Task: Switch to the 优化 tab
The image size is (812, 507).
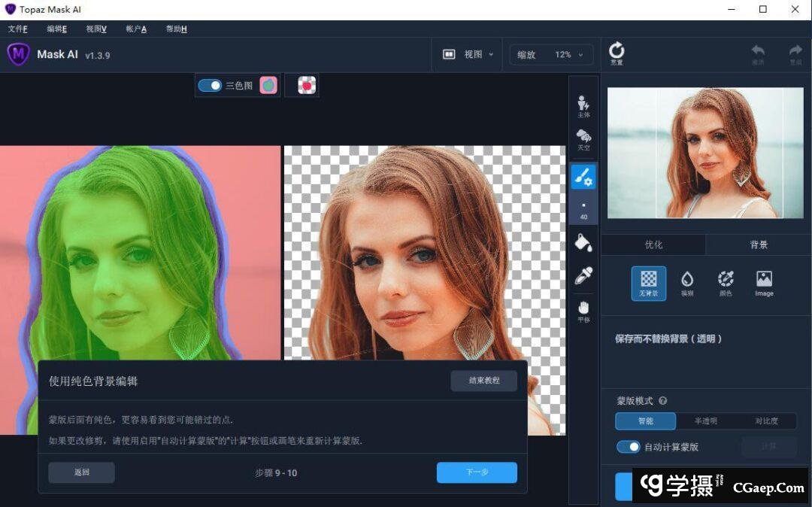Action: (x=653, y=244)
